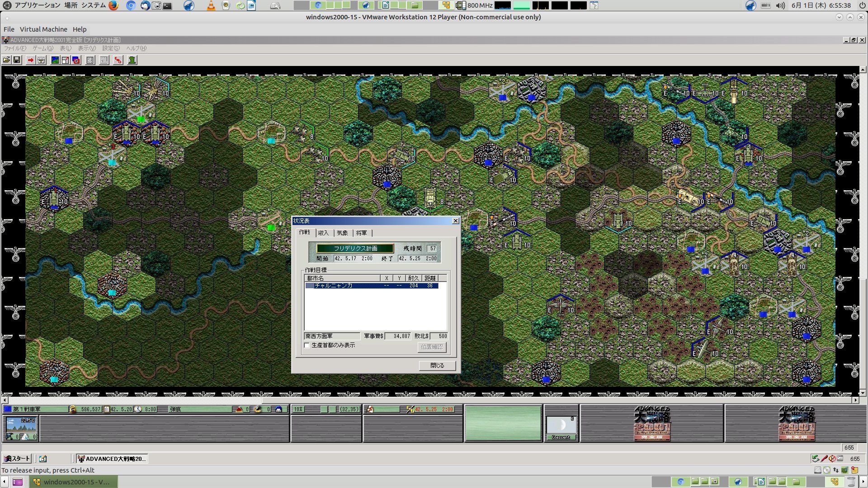Click the VLC cone icon in top panel

[x=211, y=5]
